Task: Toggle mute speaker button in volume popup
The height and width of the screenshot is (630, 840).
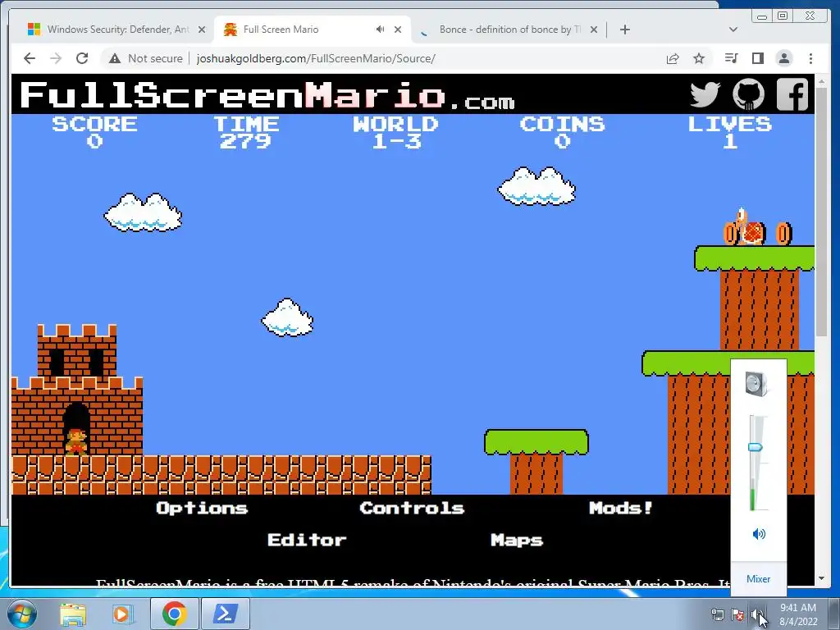Action: point(759,534)
